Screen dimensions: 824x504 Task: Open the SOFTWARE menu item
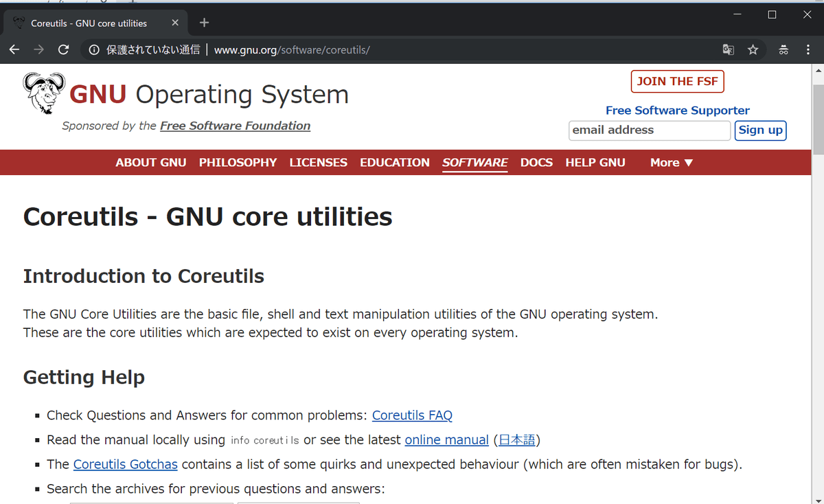click(x=474, y=163)
